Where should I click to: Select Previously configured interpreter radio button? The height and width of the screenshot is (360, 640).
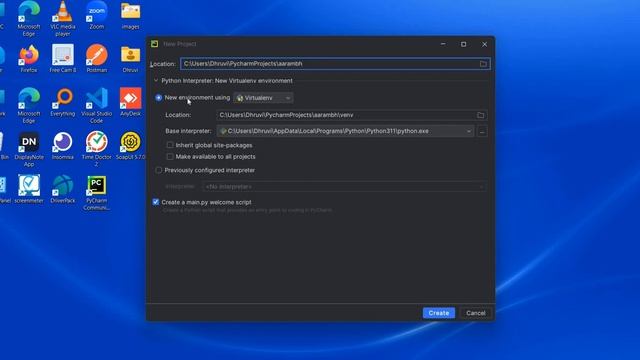(159, 170)
